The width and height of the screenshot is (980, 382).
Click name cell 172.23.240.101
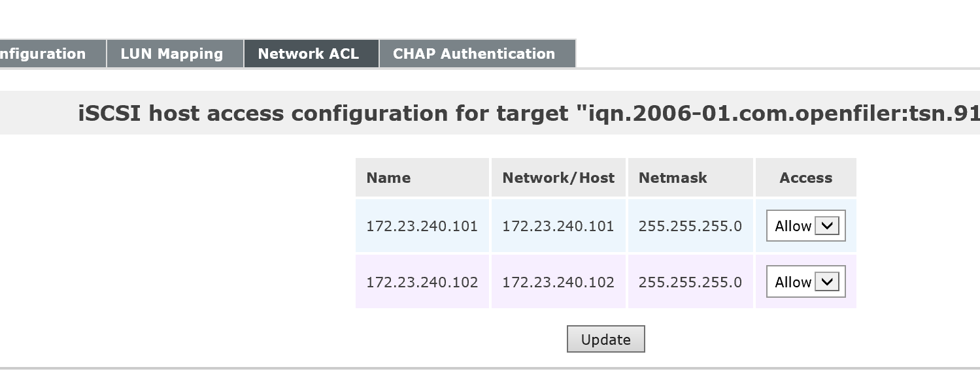click(x=422, y=227)
